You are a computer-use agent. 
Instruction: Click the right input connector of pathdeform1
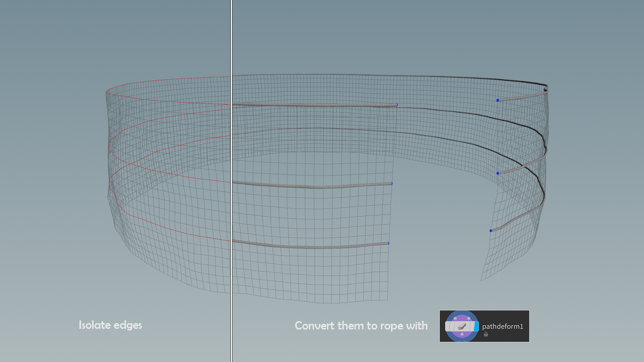[469, 318]
